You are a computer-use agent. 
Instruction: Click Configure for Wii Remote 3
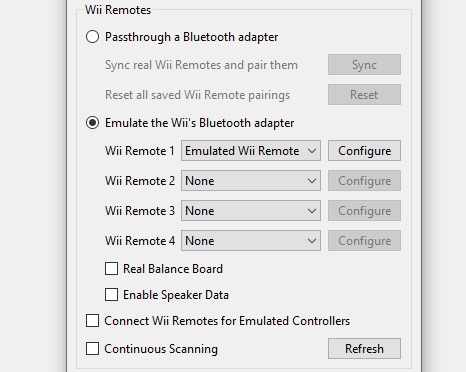364,211
